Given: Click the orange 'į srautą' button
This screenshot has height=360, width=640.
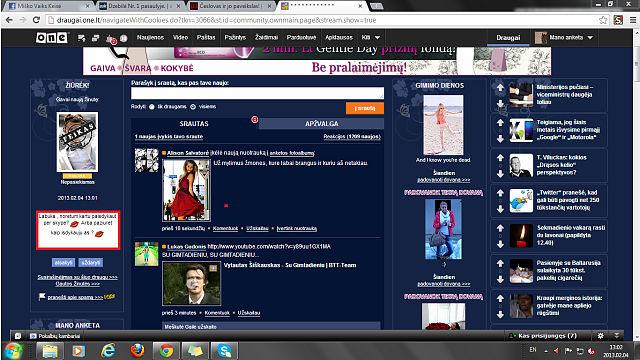Looking at the screenshot, I should pos(364,108).
